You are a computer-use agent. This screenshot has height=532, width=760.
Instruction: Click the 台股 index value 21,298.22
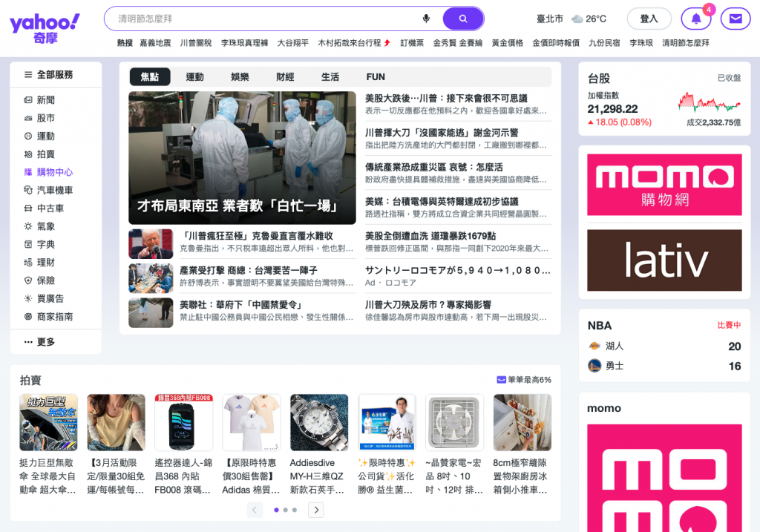[x=612, y=109]
